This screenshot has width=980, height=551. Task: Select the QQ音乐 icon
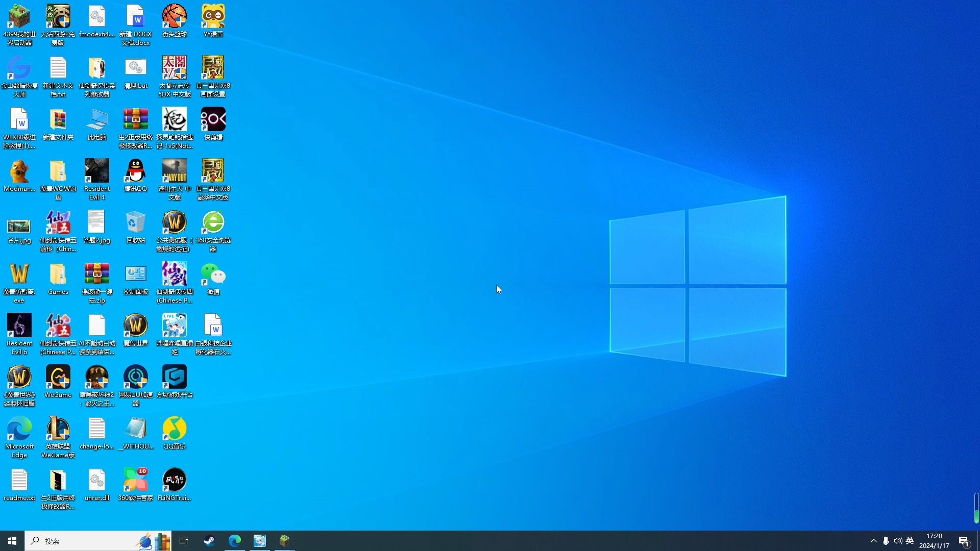pyautogui.click(x=175, y=433)
